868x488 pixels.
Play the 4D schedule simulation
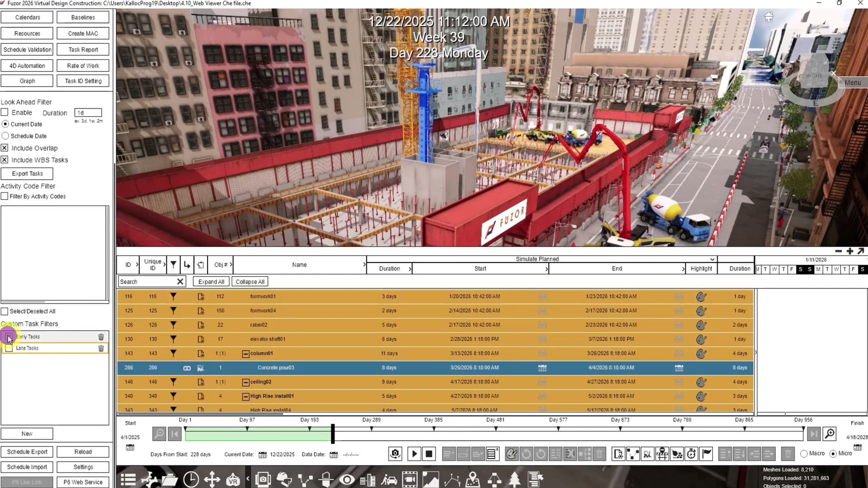[x=414, y=454]
